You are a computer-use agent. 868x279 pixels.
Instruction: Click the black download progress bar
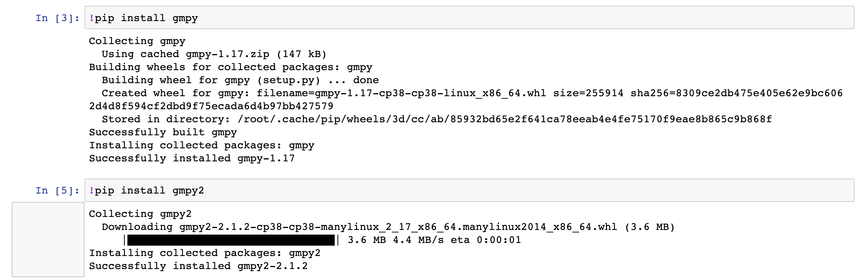(x=231, y=240)
